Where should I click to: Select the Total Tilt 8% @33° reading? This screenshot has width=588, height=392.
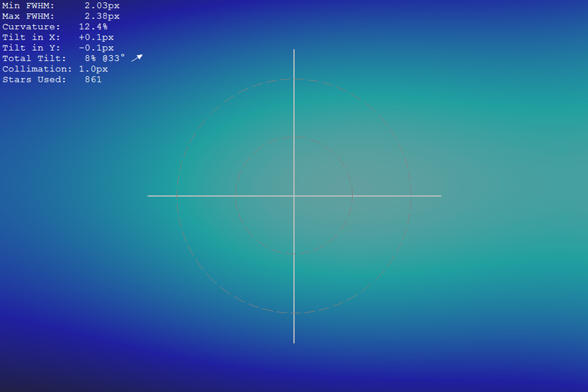[105, 58]
